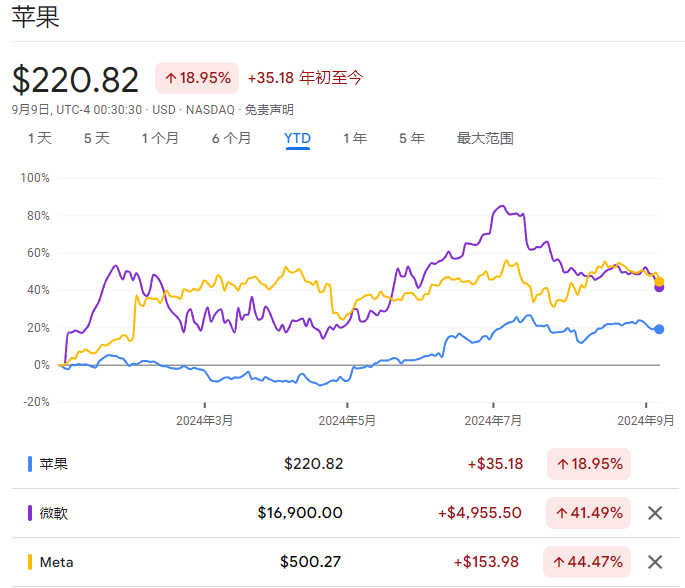Show the 1年 chart range
This screenshot has height=588, width=685.
pyautogui.click(x=354, y=138)
